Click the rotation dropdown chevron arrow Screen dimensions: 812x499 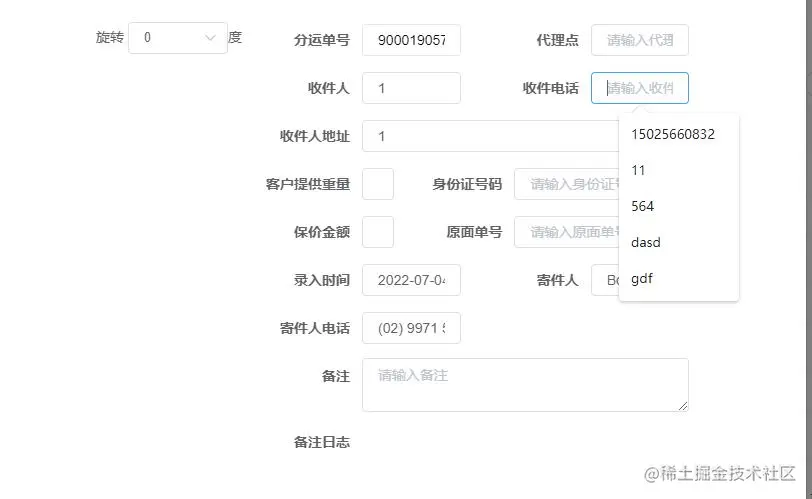point(210,38)
